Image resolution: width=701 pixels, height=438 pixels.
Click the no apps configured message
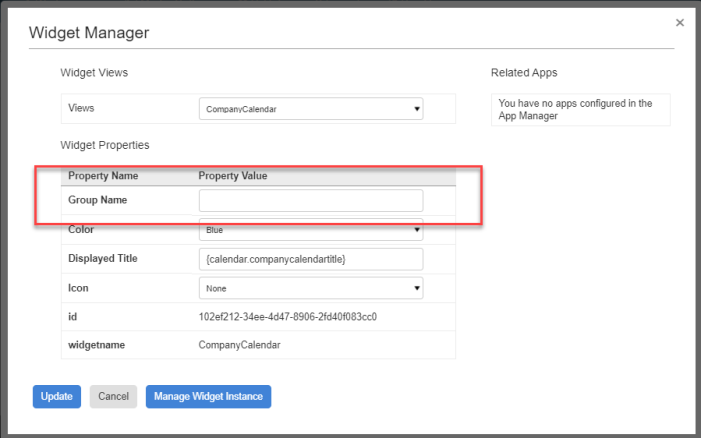point(575,109)
